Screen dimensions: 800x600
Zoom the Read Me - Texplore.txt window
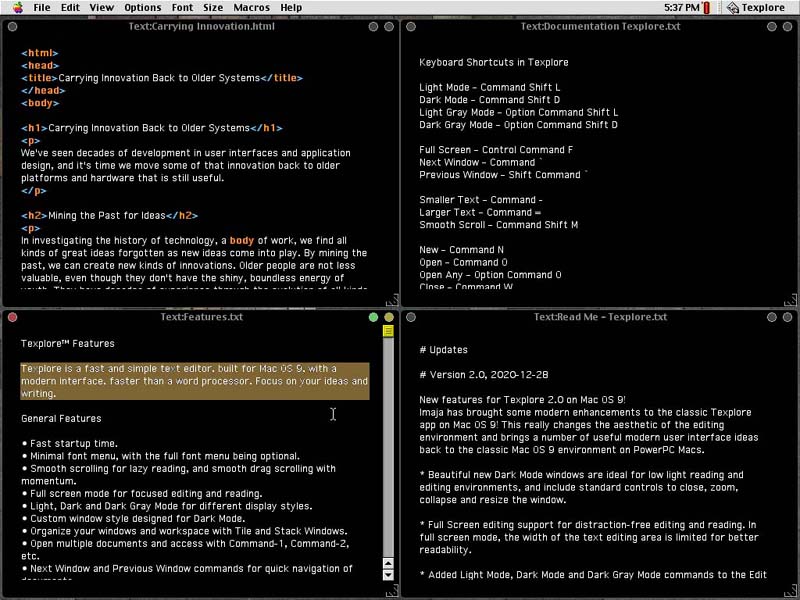tap(772, 317)
